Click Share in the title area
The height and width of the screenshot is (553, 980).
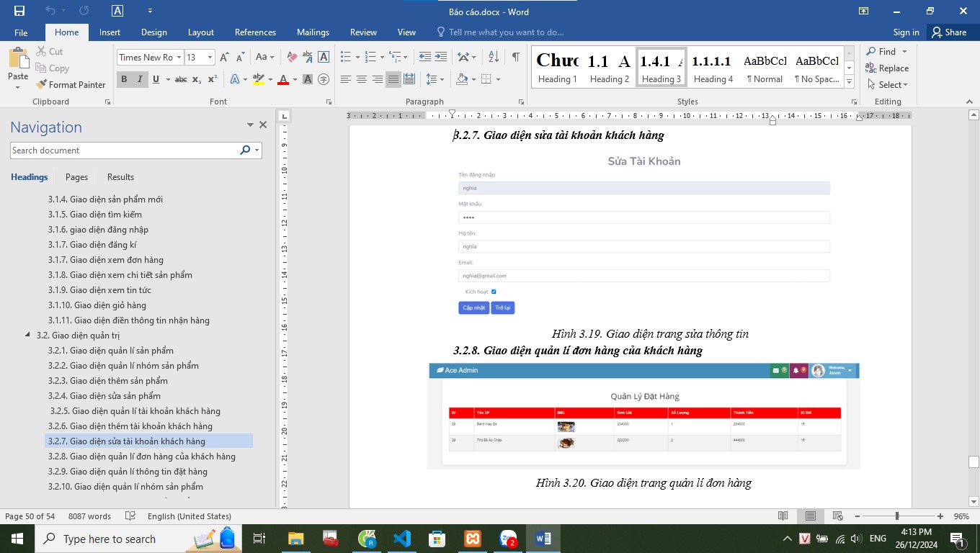click(948, 32)
